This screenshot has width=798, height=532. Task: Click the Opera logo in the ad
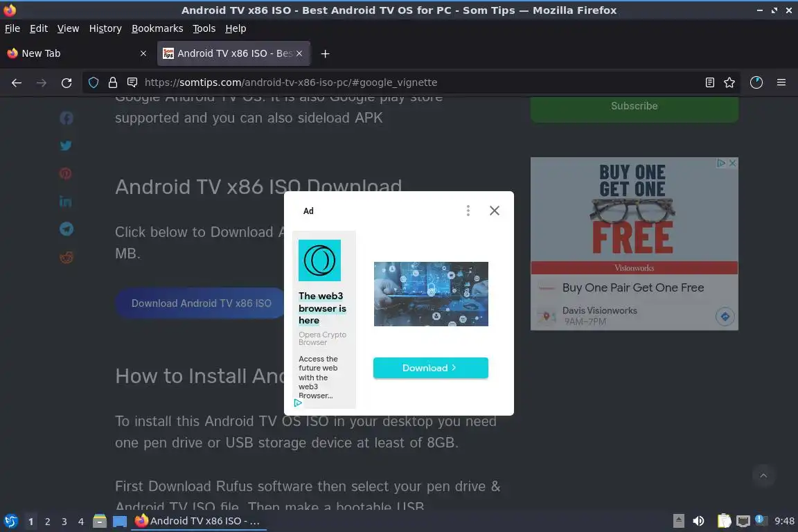[x=319, y=260]
